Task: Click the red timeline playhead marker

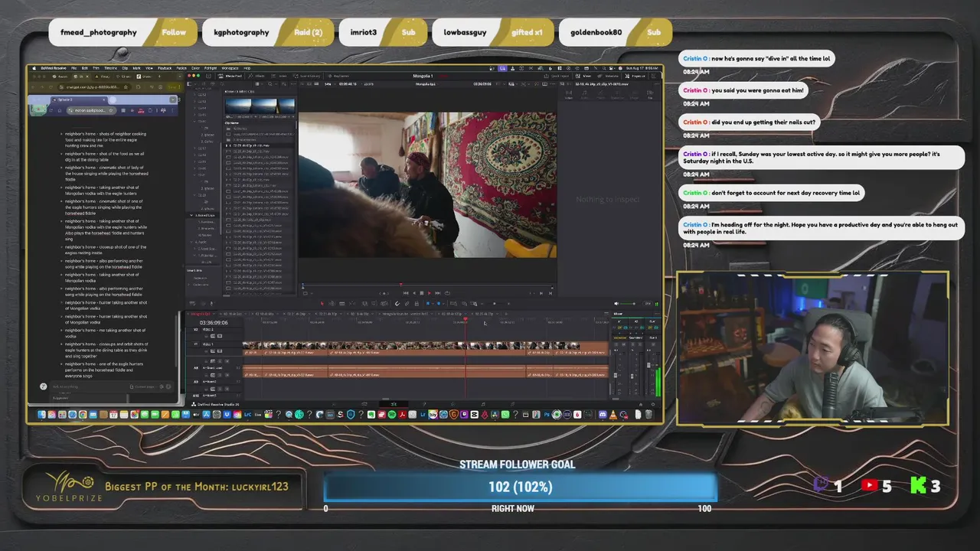Action: pyautogui.click(x=465, y=319)
